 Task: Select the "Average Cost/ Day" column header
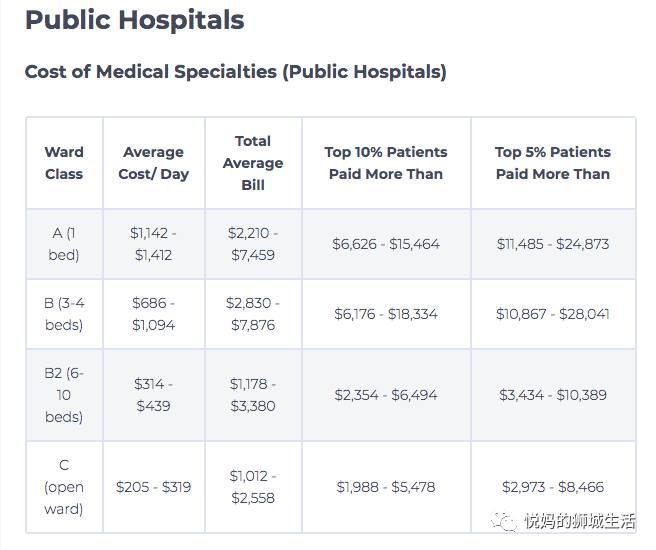(153, 163)
